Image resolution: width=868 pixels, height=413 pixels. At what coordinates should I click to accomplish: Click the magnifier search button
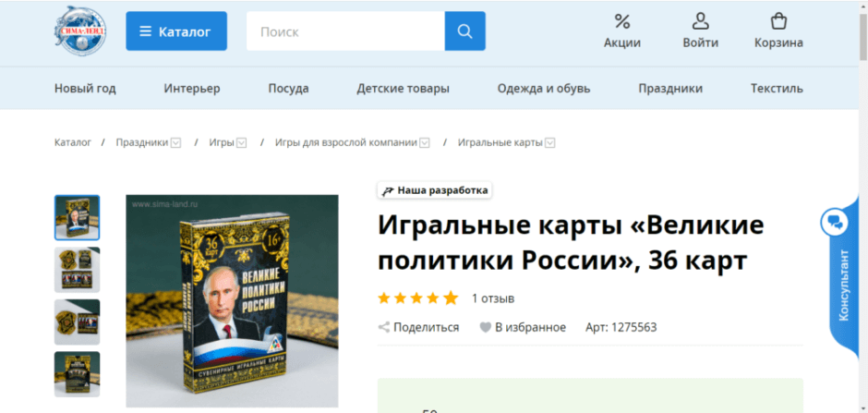pos(465,31)
